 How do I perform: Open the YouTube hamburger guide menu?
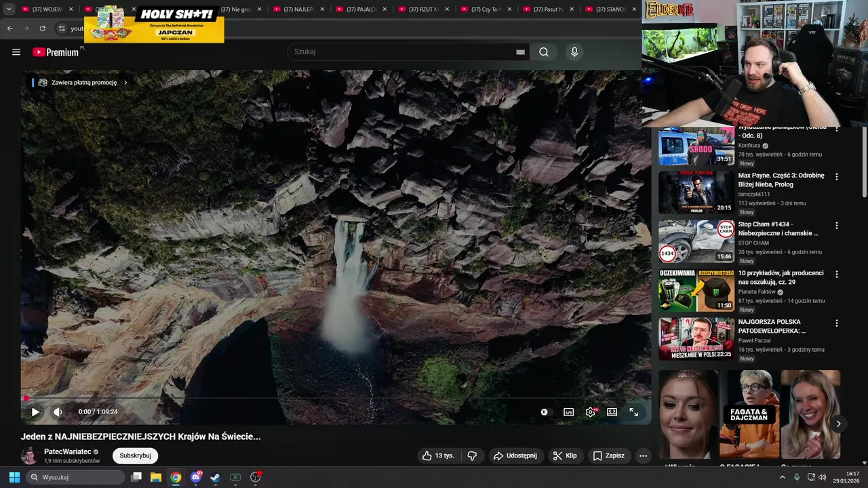[x=16, y=52]
